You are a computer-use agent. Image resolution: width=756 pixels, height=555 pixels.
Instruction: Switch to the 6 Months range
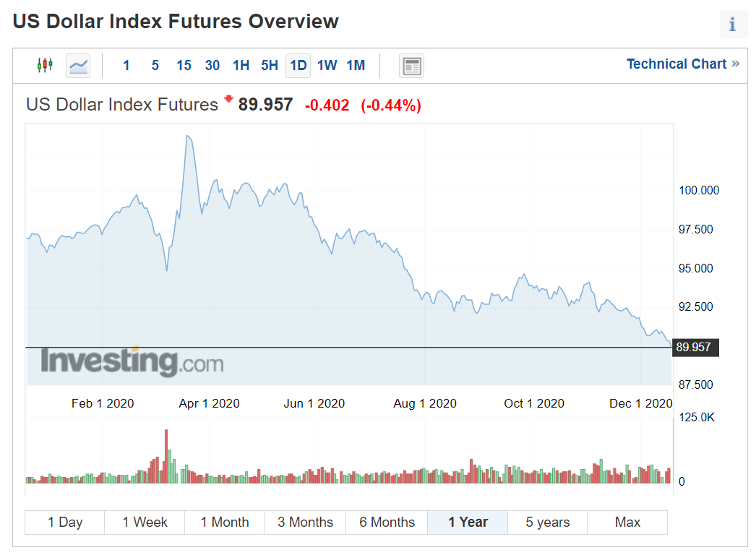click(387, 522)
